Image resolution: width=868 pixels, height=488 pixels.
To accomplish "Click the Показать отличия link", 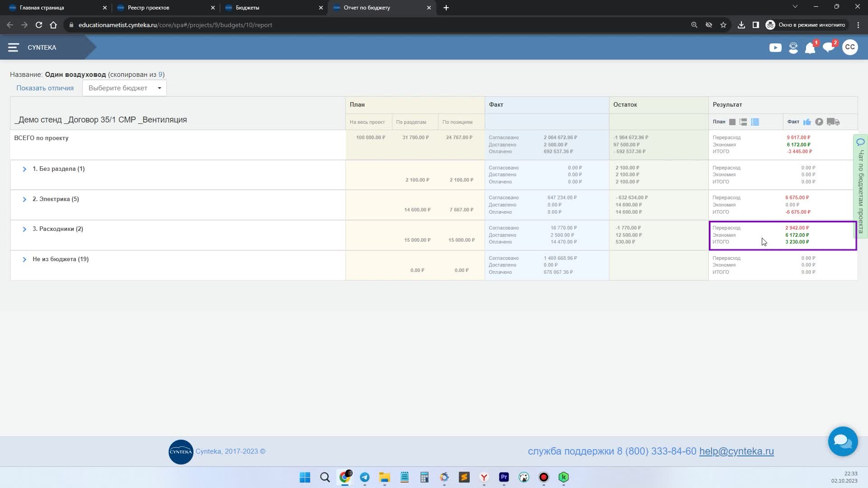I will click(45, 88).
